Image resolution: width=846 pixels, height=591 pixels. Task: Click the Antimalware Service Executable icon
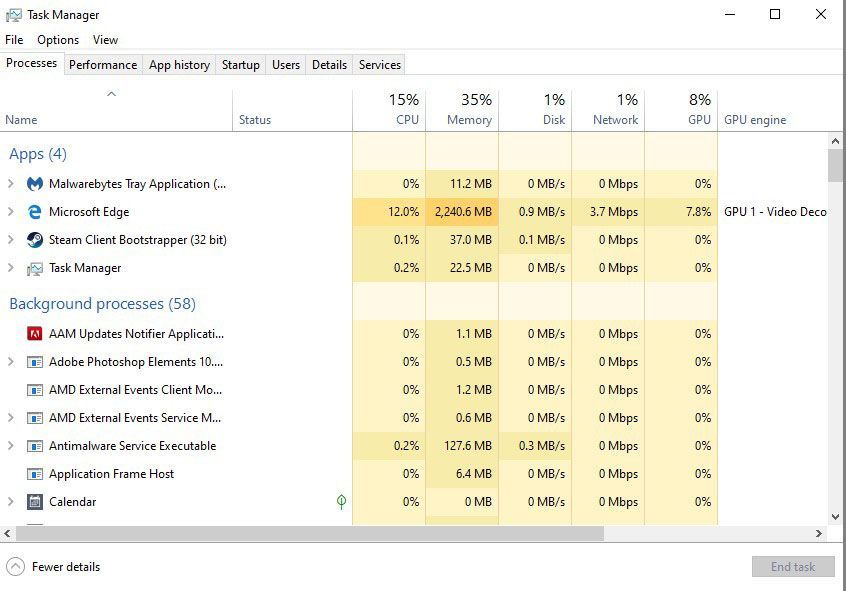coord(35,446)
